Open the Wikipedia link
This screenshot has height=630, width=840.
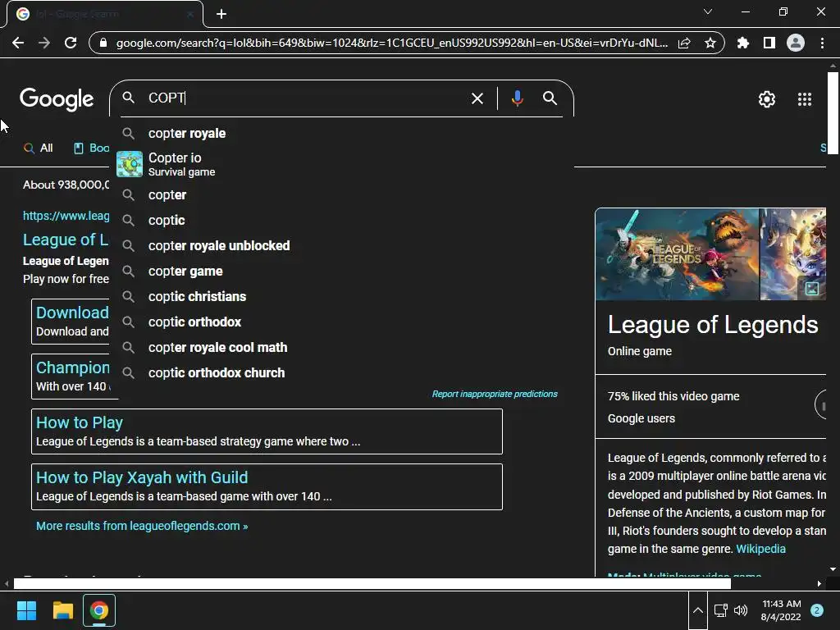(x=760, y=549)
